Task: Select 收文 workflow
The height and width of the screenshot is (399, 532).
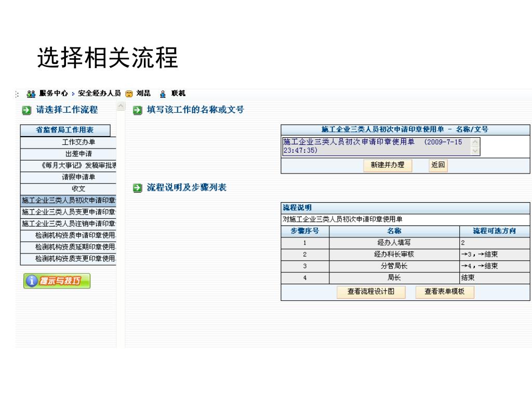Action: 68,189
